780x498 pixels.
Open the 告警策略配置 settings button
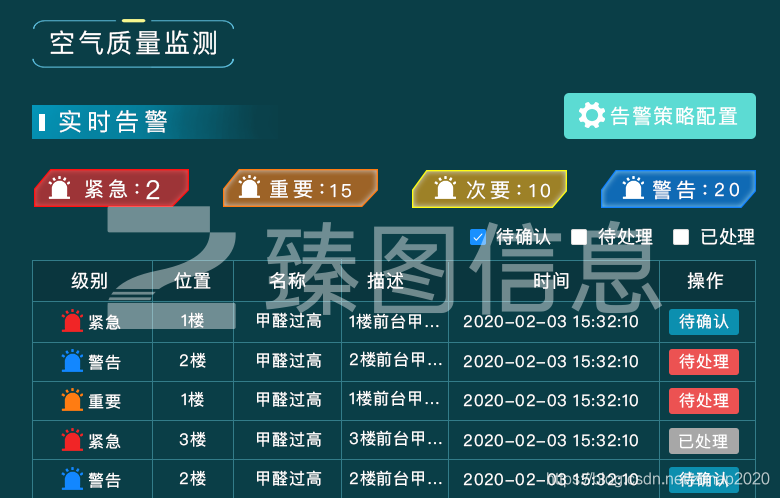pyautogui.click(x=660, y=116)
